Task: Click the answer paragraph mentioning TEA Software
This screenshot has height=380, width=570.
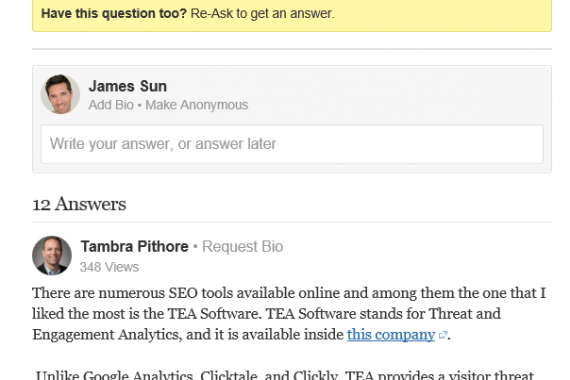Action: (x=289, y=314)
